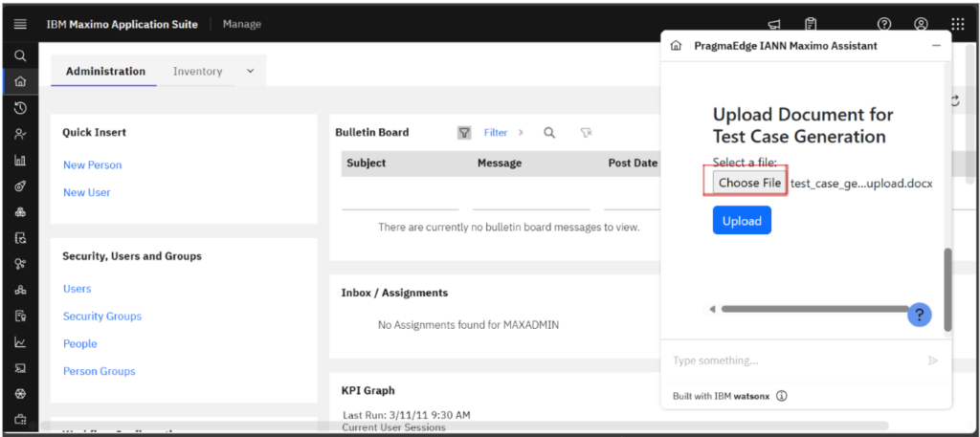Click the KPI Graph heading
The width and height of the screenshot is (980, 437).
(368, 391)
